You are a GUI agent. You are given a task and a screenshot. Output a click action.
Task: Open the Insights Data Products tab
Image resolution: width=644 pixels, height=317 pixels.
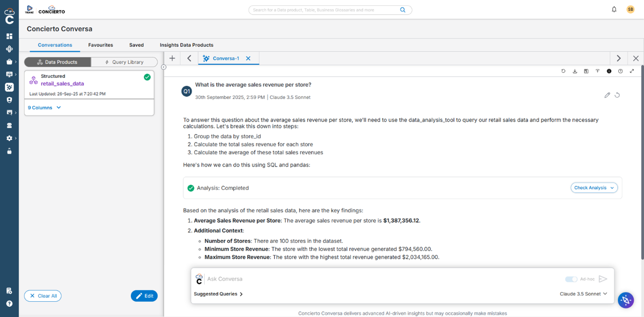coord(186,45)
